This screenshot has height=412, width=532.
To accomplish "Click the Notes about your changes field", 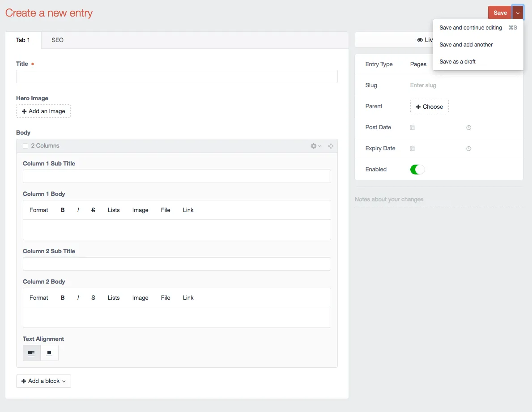I will point(438,200).
